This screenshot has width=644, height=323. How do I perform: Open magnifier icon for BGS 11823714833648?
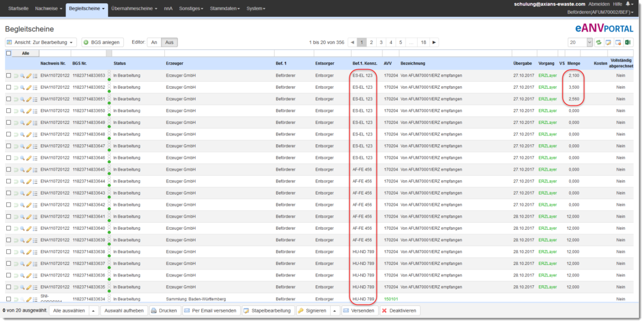(x=22, y=134)
